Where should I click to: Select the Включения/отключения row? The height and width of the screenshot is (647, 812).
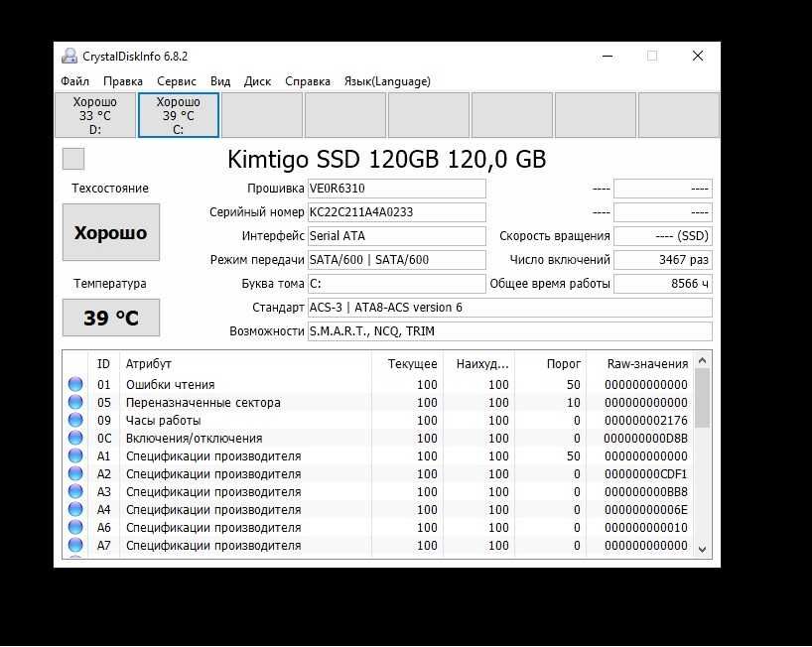tap(378, 438)
